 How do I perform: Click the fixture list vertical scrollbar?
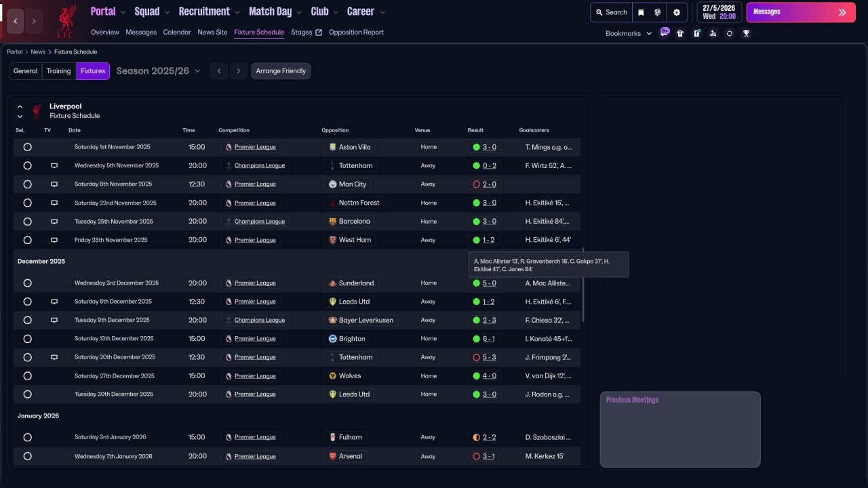tap(583, 285)
